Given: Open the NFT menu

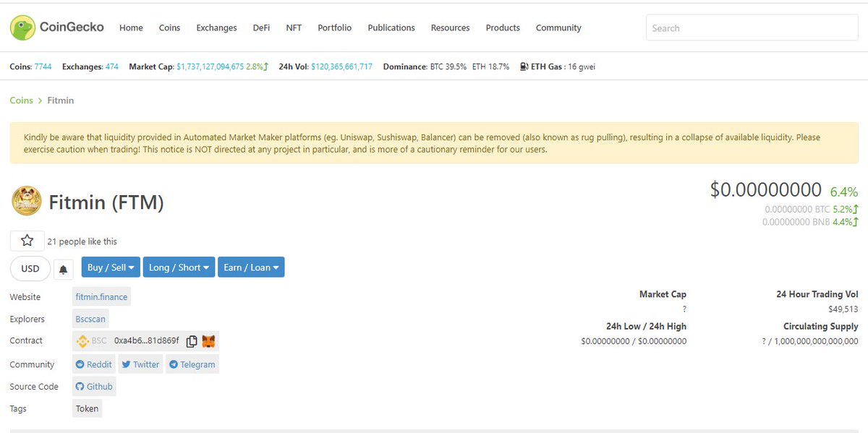Looking at the screenshot, I should pos(294,27).
